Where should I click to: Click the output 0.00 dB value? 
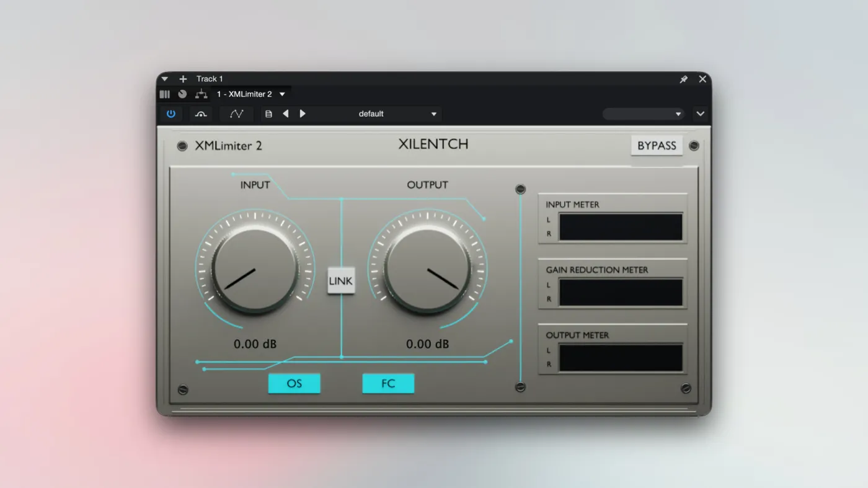[428, 344]
